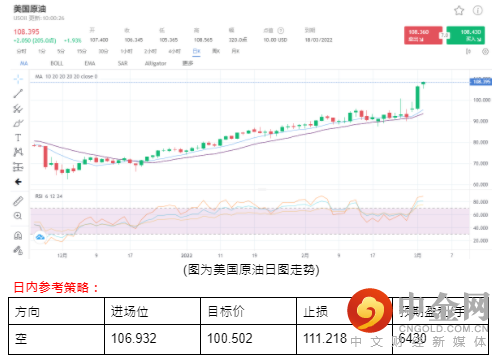
Task: Pick the trend line drawing tool
Action: pyautogui.click(x=18, y=94)
